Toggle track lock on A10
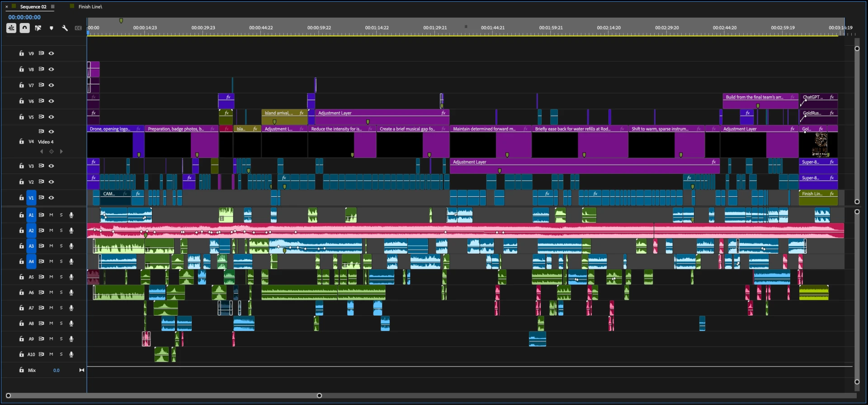868x405 pixels. (21, 354)
